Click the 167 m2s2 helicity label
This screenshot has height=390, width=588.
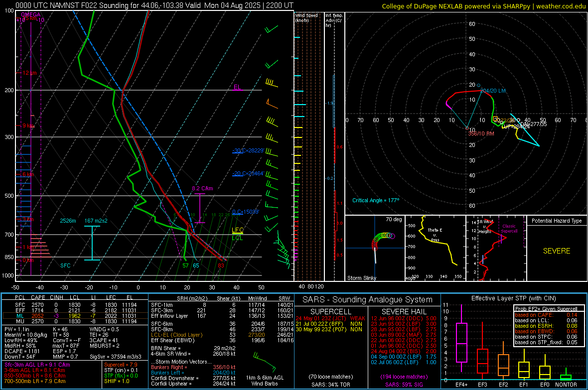pyautogui.click(x=96, y=221)
